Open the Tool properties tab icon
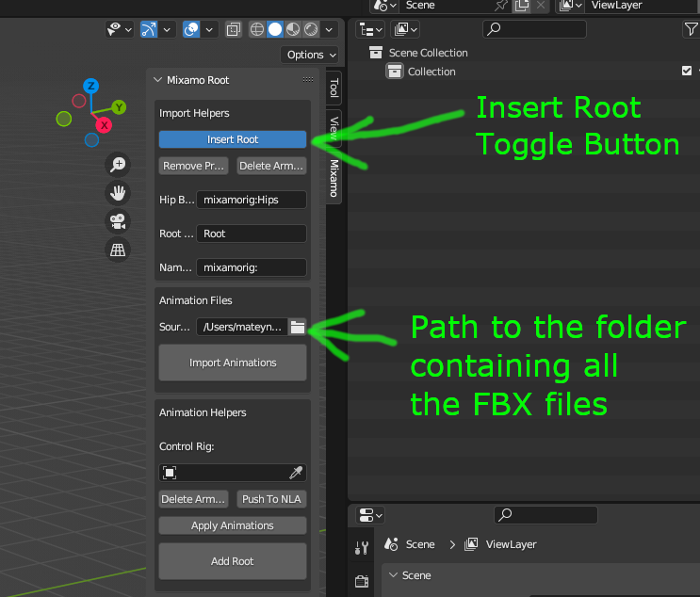 coord(362,547)
